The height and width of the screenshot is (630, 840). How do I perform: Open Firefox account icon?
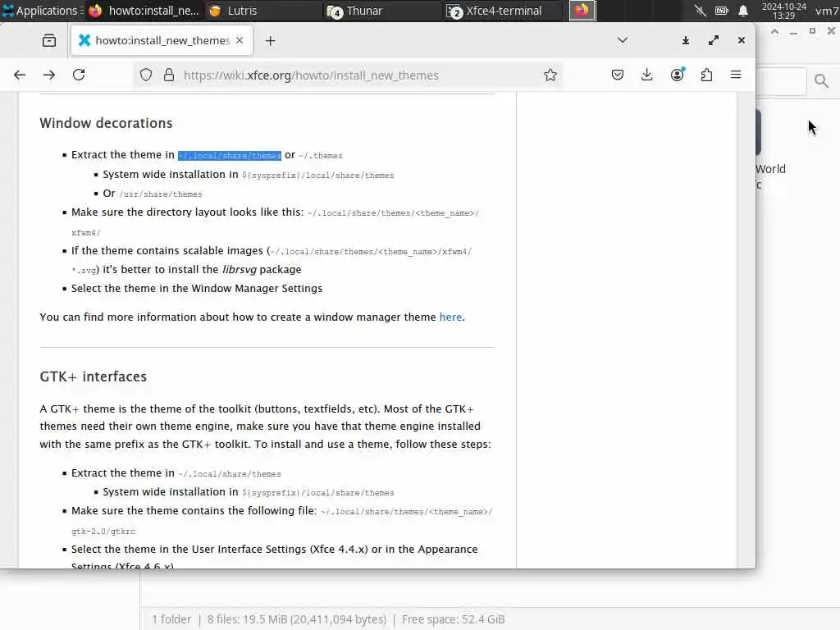tap(677, 75)
